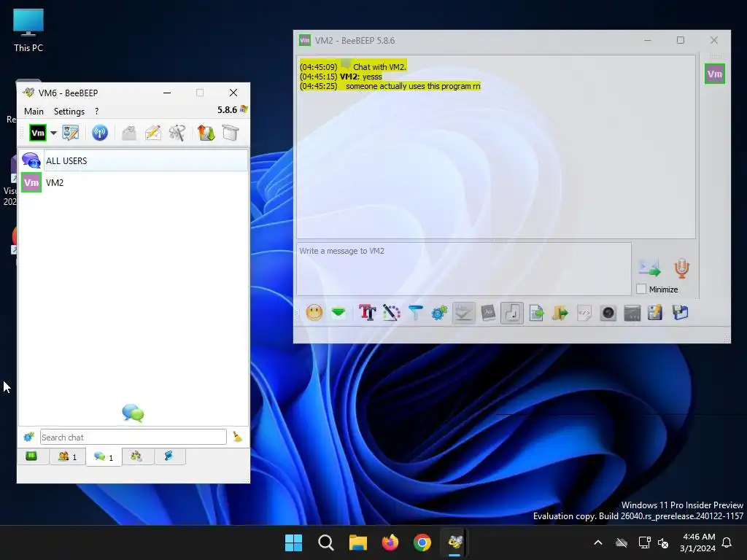The height and width of the screenshot is (560, 747).
Task: Launch Chrome from taskbar
Action: coord(422,542)
